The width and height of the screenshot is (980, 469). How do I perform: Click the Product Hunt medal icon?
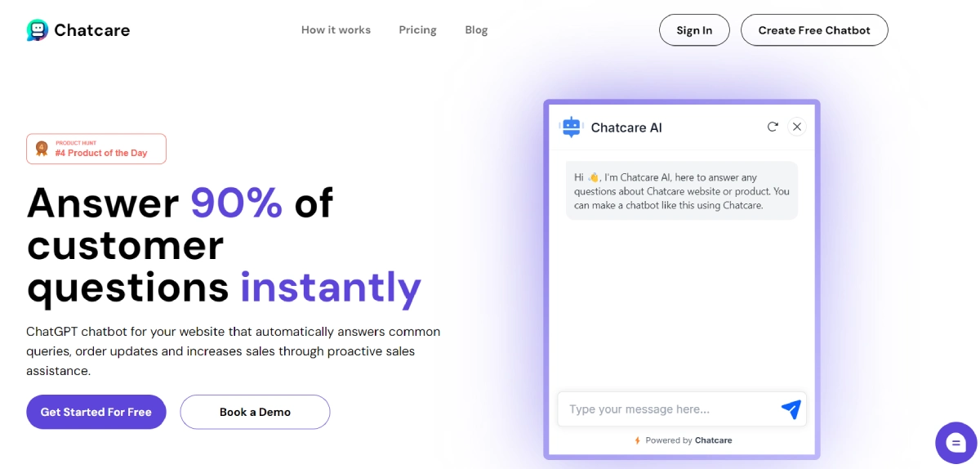click(x=42, y=149)
